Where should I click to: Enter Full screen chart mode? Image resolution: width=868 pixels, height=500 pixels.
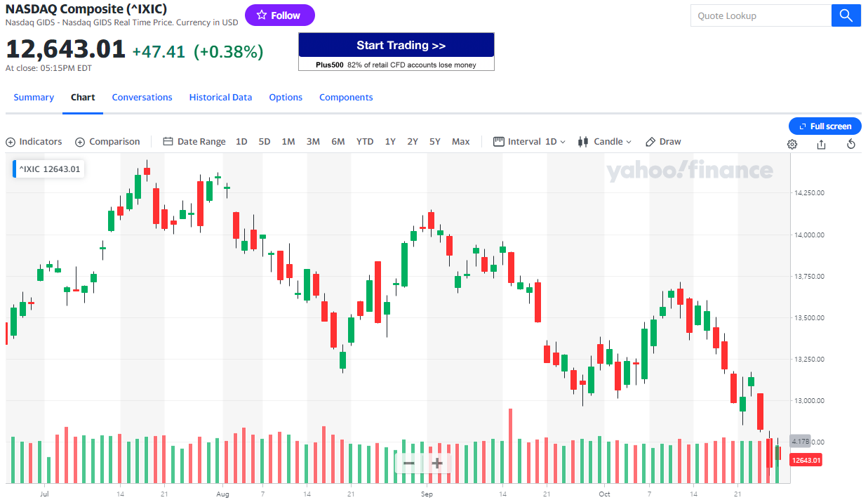(x=825, y=126)
